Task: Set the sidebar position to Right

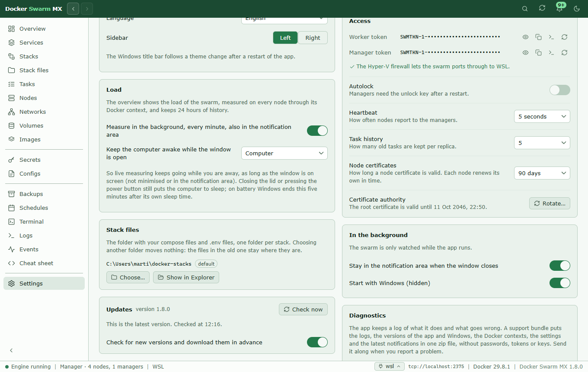Action: [x=313, y=38]
